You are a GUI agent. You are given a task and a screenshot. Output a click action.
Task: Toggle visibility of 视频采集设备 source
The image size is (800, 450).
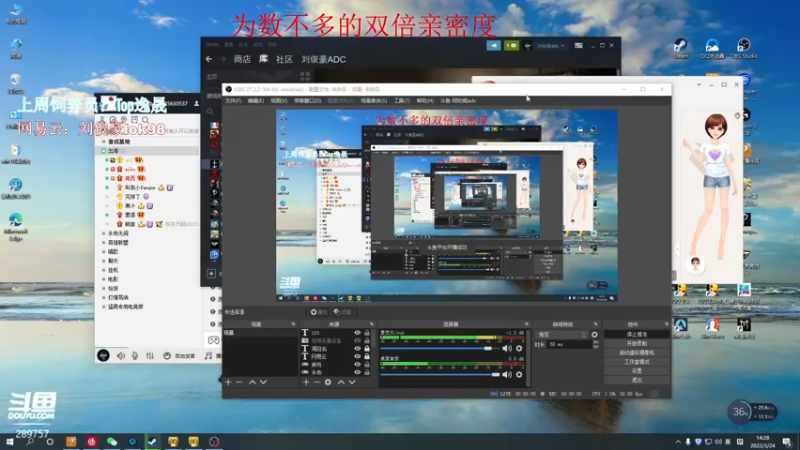pos(357,340)
